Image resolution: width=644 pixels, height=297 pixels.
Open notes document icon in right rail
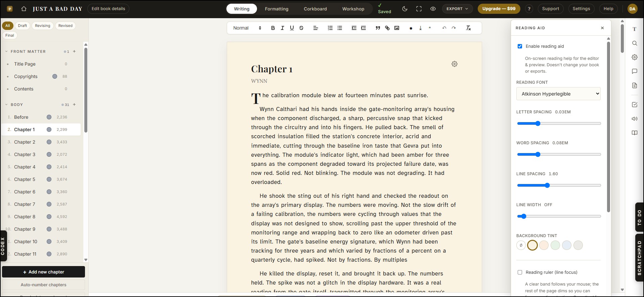click(635, 85)
